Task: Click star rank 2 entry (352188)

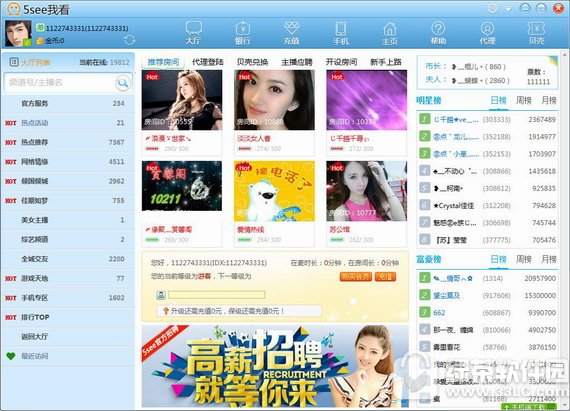Action: tap(487, 137)
